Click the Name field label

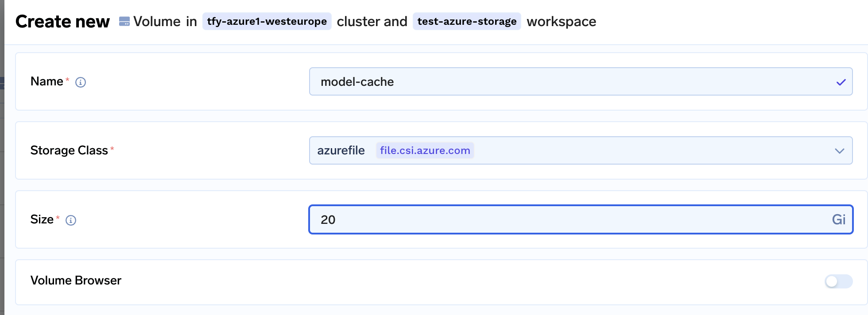(46, 81)
